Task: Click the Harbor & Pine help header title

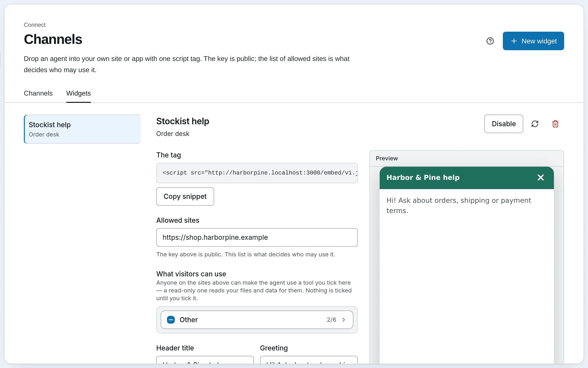Action: point(423,177)
